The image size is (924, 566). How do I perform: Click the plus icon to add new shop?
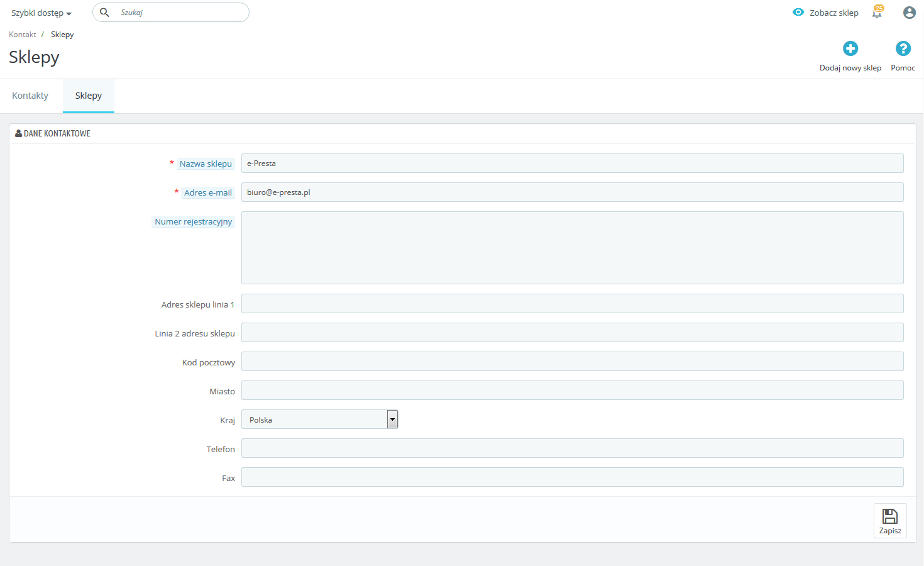point(850,48)
